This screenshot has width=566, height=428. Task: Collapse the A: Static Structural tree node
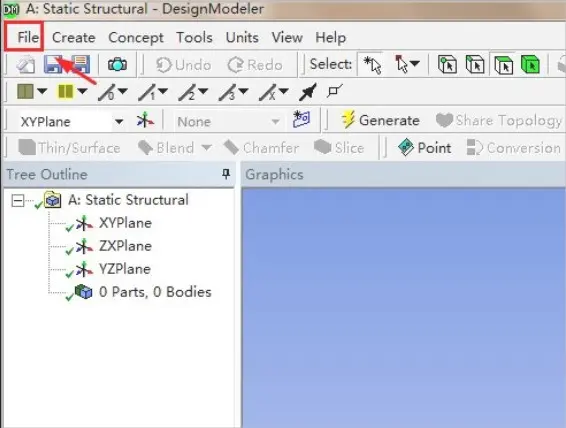click(17, 200)
